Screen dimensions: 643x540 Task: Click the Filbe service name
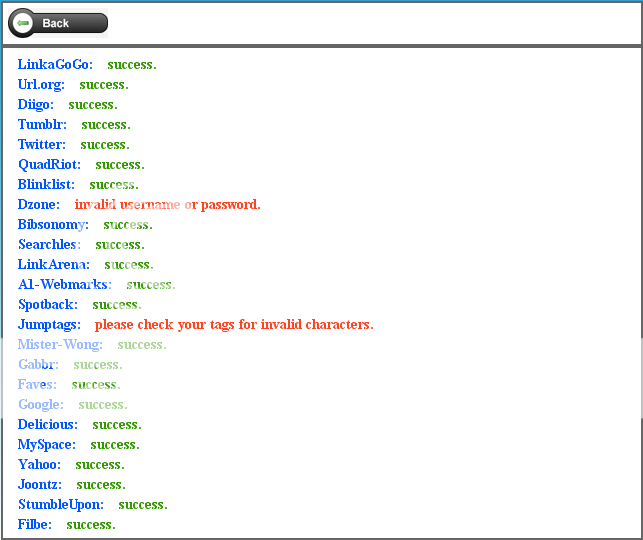35,525
